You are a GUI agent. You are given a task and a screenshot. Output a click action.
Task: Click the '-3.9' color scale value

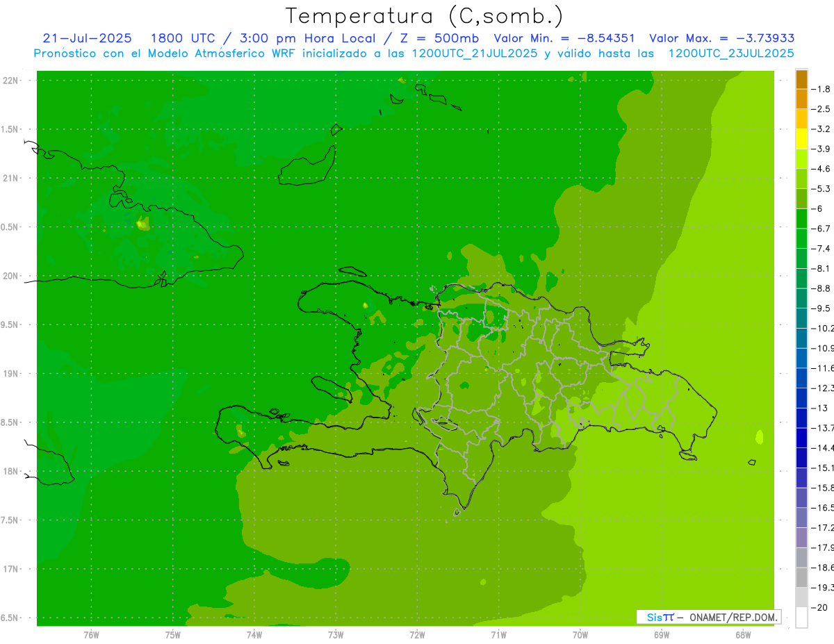click(821, 149)
